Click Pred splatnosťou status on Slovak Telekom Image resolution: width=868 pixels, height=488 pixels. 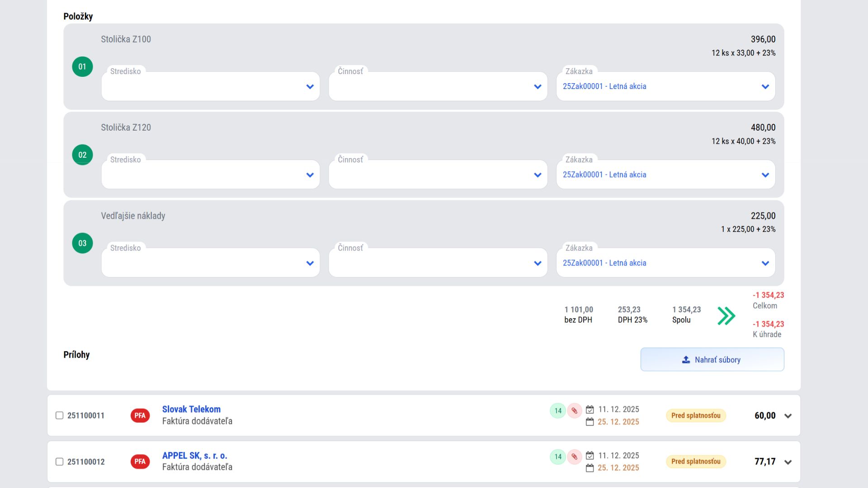696,415
